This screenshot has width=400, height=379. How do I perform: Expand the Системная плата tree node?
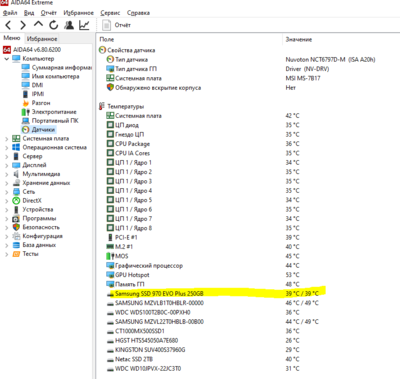coord(6,138)
